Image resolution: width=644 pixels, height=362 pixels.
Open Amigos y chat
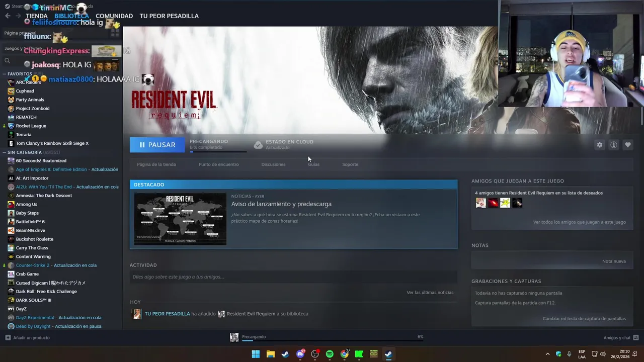[x=621, y=338]
